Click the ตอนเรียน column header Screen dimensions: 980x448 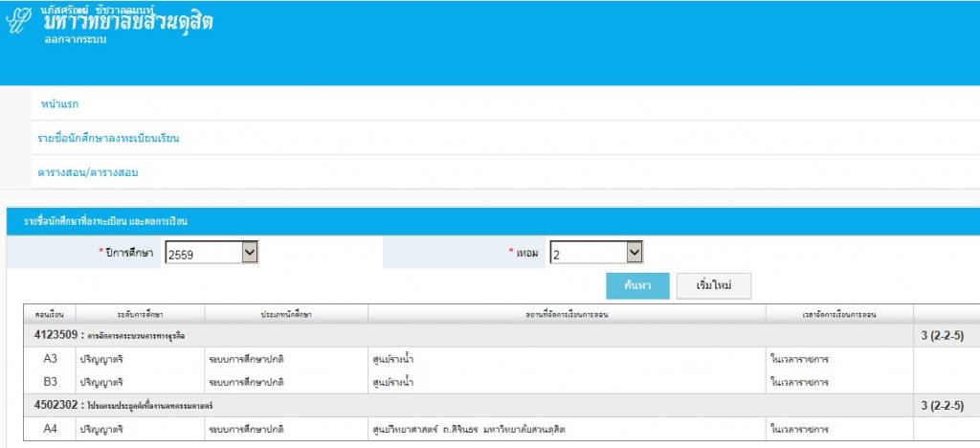[x=50, y=314]
